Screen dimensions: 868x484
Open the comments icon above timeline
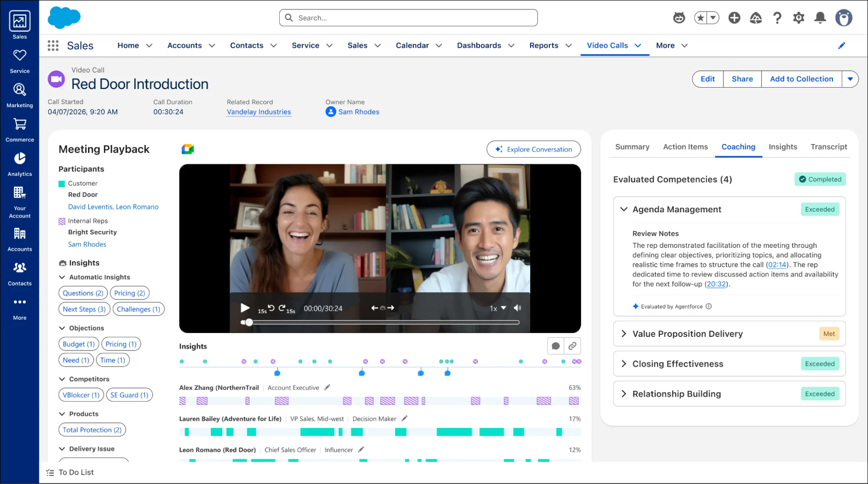pos(555,346)
